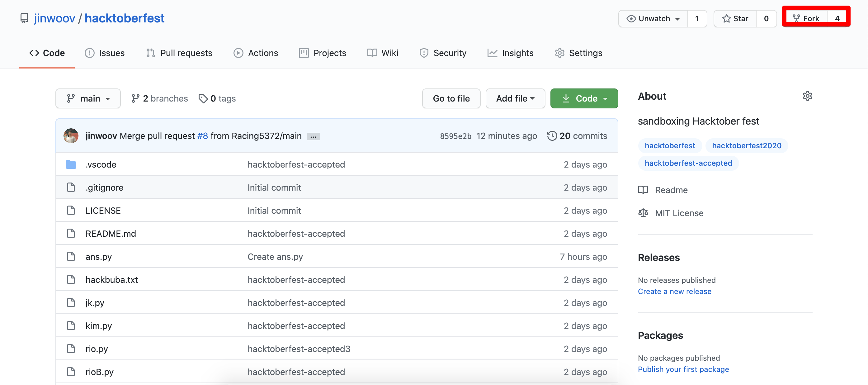This screenshot has width=868, height=385.
Task: Click the jinwoov avatar thumbnail
Action: [71, 136]
